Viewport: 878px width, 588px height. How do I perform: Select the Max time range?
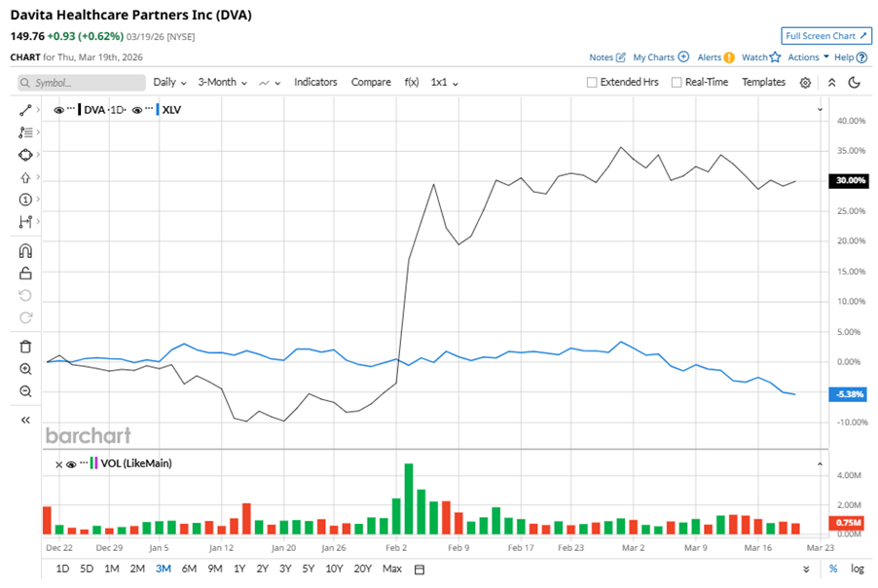pyautogui.click(x=392, y=569)
